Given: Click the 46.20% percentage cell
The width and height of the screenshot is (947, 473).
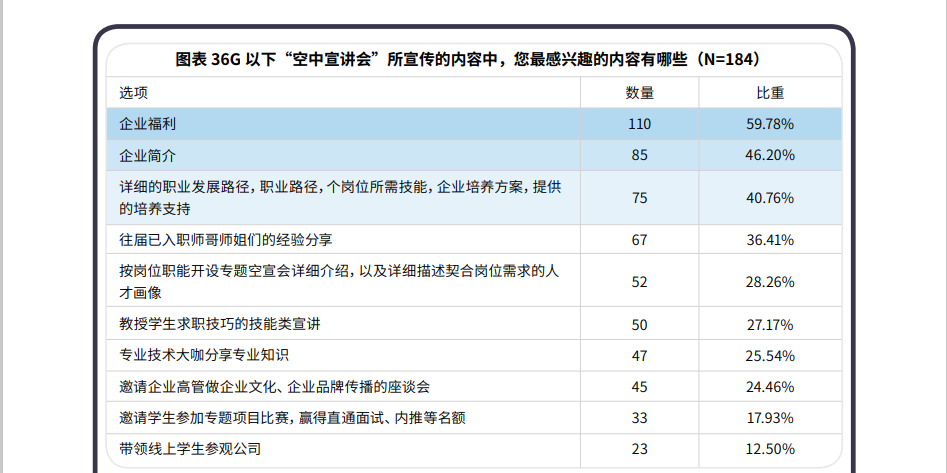Looking at the screenshot, I should [770, 155].
